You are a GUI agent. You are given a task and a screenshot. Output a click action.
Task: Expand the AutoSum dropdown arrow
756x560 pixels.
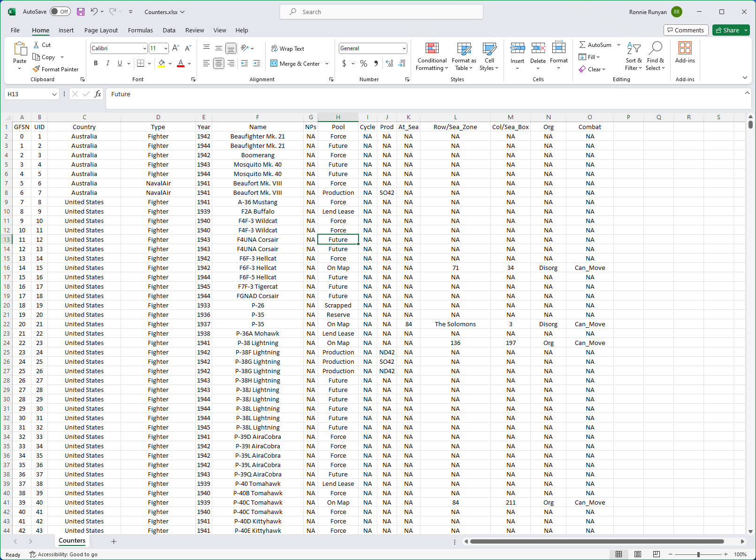click(x=619, y=45)
